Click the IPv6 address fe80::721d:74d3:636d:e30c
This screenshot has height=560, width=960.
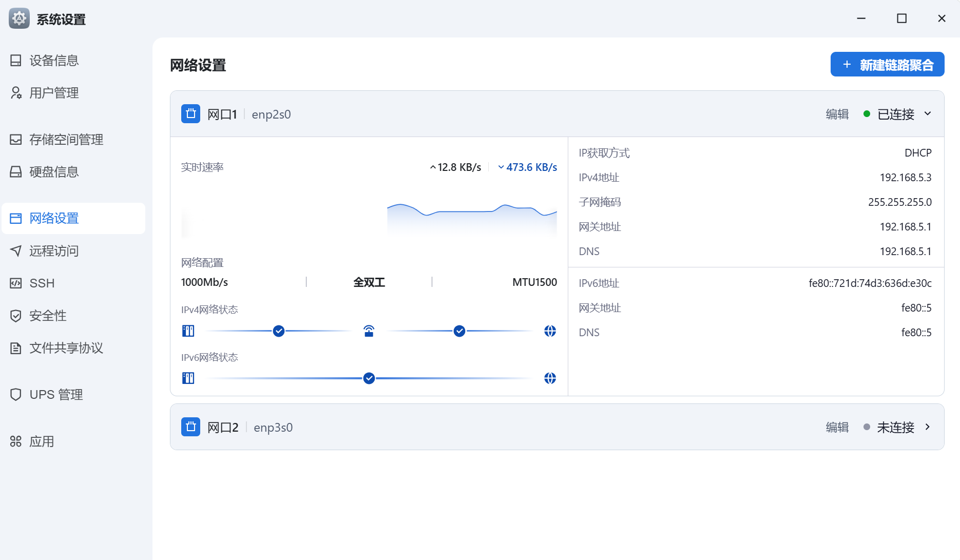click(x=870, y=283)
